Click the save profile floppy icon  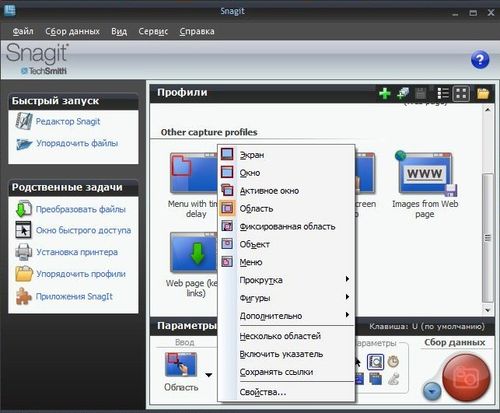point(420,94)
